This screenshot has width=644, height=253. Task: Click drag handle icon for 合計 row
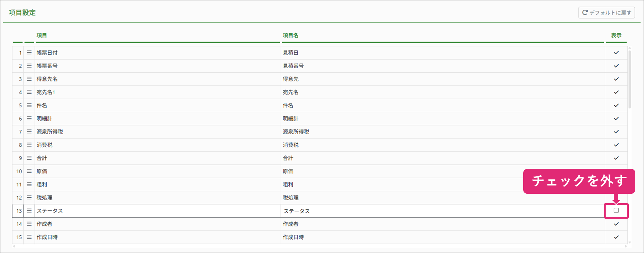(29, 158)
